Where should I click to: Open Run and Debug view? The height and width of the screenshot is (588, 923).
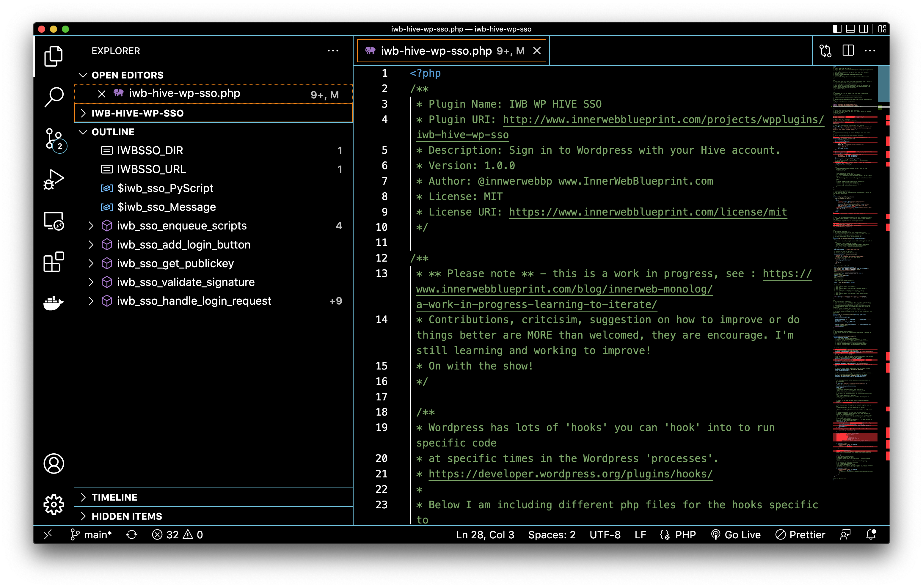54,180
